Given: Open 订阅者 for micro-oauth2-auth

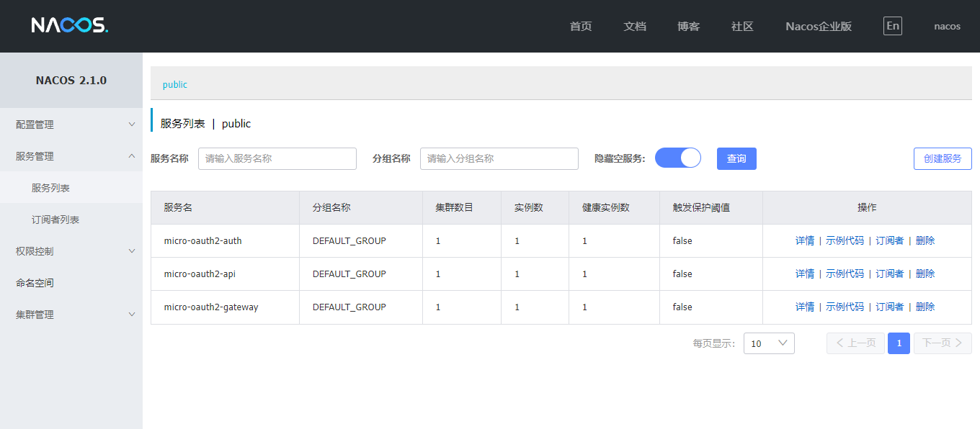Looking at the screenshot, I should pos(890,240).
